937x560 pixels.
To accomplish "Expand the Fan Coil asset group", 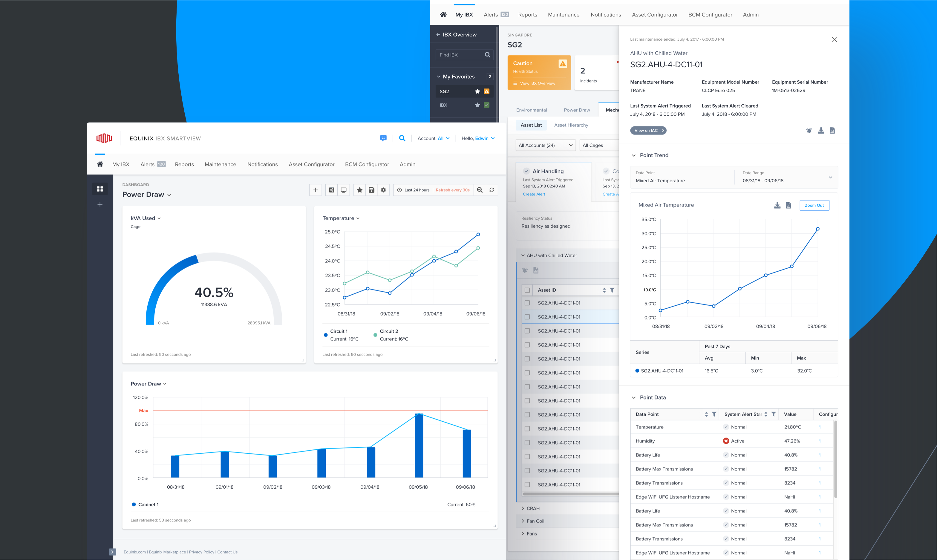I will (523, 521).
